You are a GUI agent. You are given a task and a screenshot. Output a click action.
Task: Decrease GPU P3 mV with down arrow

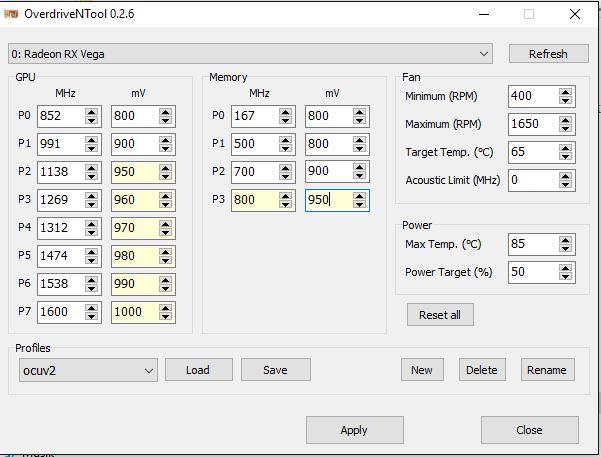point(166,204)
